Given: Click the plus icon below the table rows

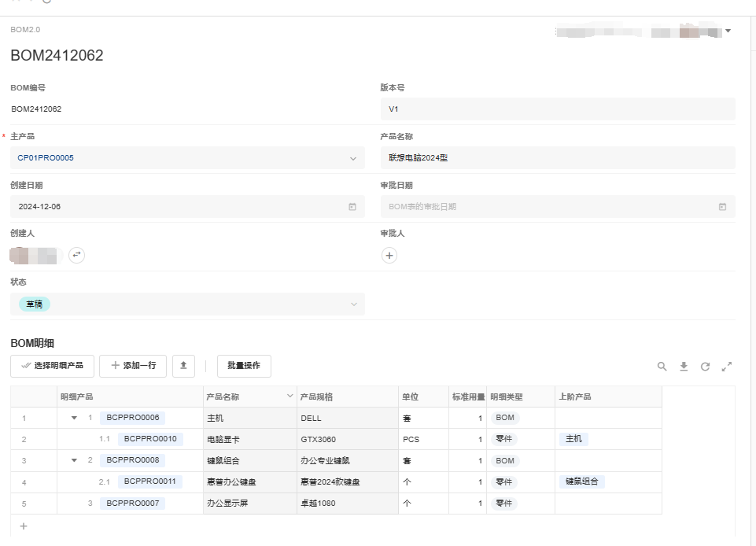Looking at the screenshot, I should coord(24,526).
